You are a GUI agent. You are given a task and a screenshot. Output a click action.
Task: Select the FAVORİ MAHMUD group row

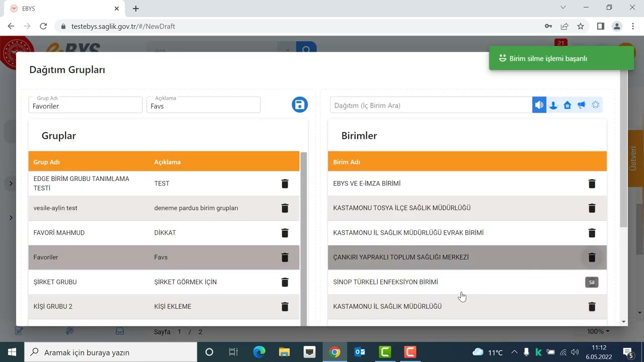point(164,232)
